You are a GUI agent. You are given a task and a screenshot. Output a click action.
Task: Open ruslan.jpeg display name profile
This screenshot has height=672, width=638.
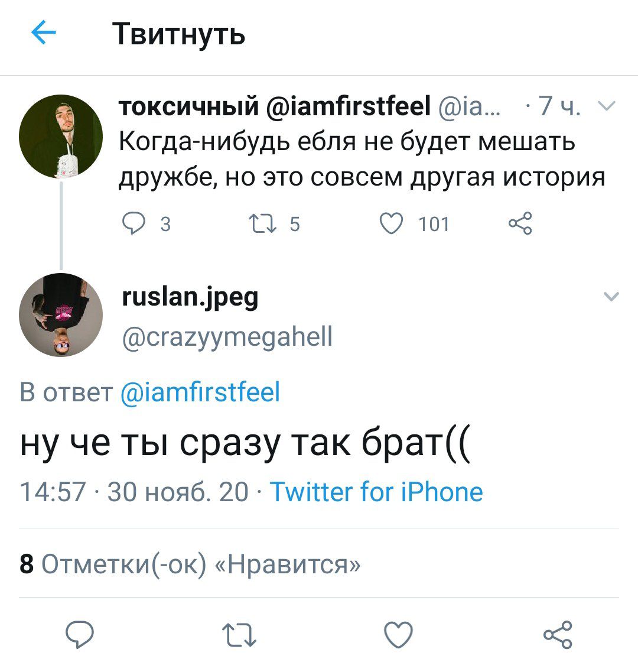click(190, 297)
